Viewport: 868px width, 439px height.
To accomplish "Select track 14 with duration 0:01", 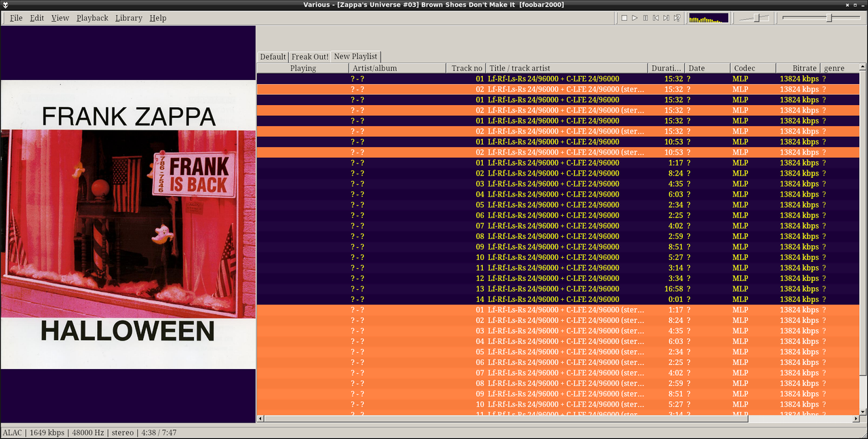I will point(558,299).
